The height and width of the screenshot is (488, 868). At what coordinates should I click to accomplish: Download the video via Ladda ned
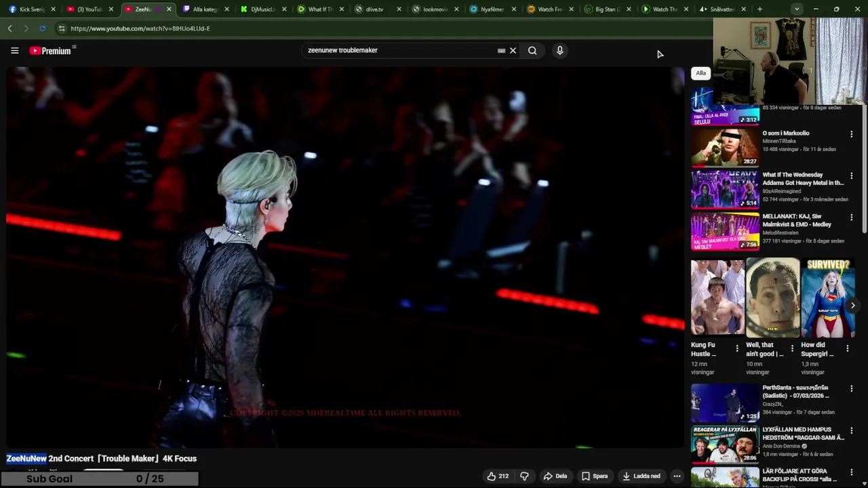pyautogui.click(x=642, y=476)
